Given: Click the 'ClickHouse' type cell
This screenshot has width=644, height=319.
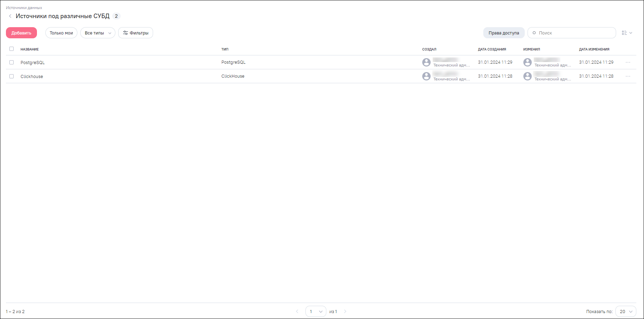Looking at the screenshot, I should tap(233, 76).
